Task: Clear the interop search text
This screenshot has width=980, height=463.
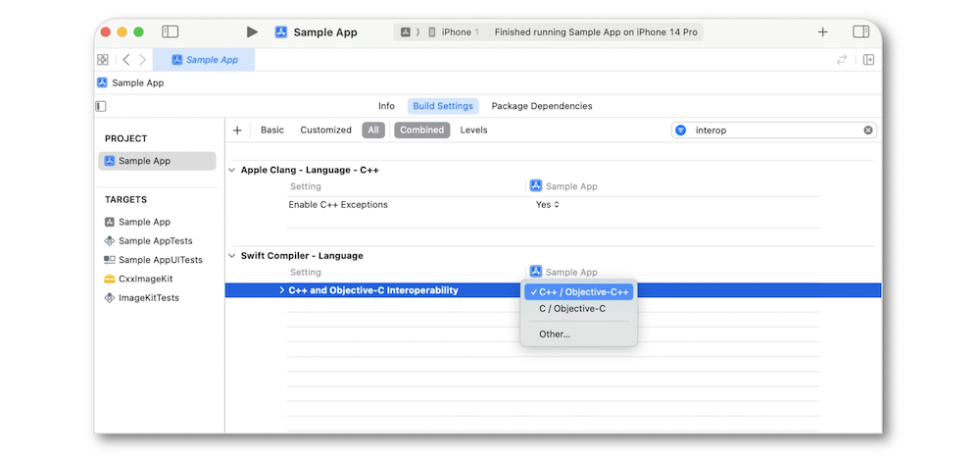Action: tap(868, 130)
